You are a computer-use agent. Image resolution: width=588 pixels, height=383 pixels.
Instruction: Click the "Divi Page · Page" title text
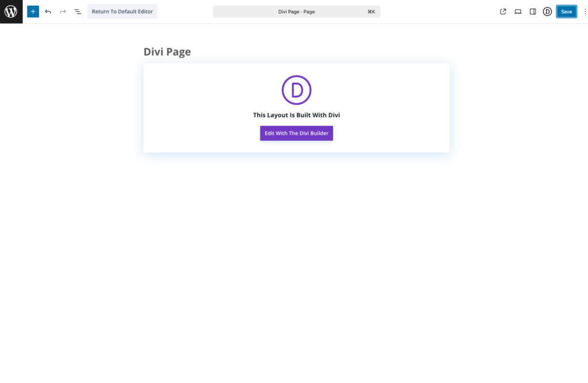296,11
